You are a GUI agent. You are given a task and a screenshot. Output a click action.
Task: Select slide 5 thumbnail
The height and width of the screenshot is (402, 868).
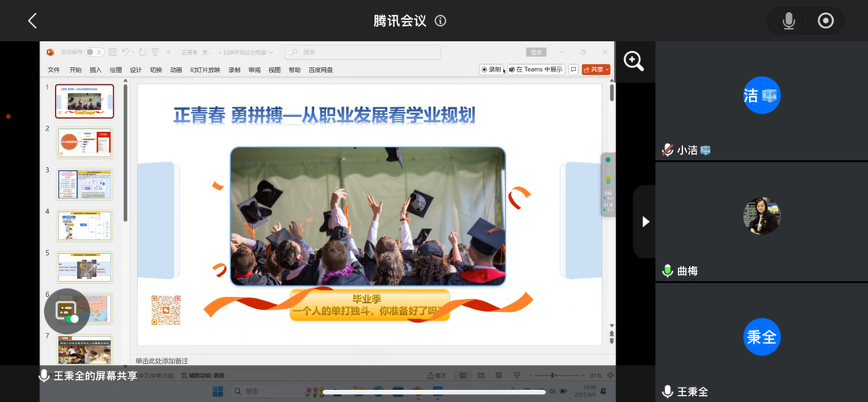tap(84, 267)
